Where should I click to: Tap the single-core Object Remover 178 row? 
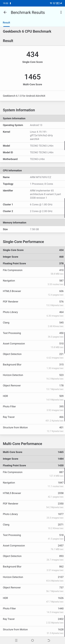[x=32, y=387]
